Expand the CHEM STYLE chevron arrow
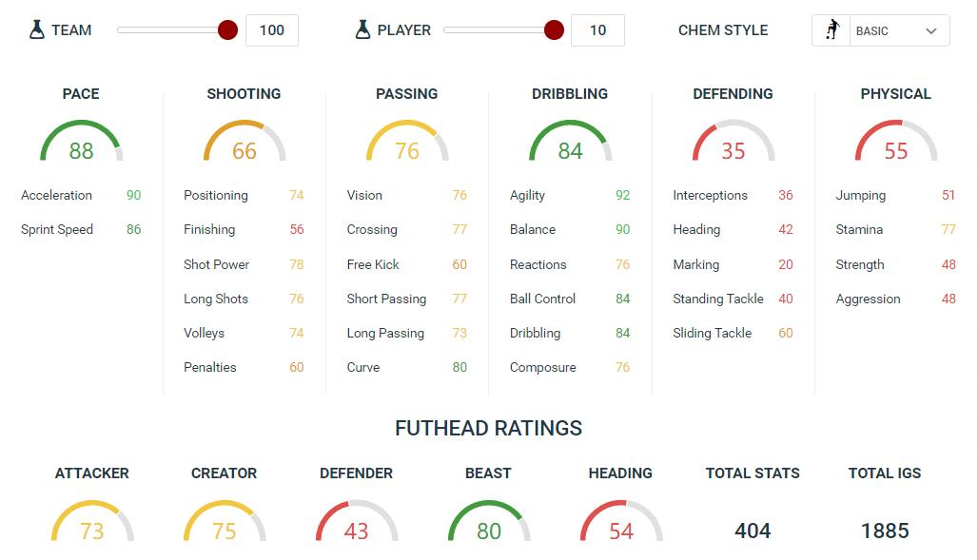Image resolution: width=978 pixels, height=560 pixels. tap(931, 31)
